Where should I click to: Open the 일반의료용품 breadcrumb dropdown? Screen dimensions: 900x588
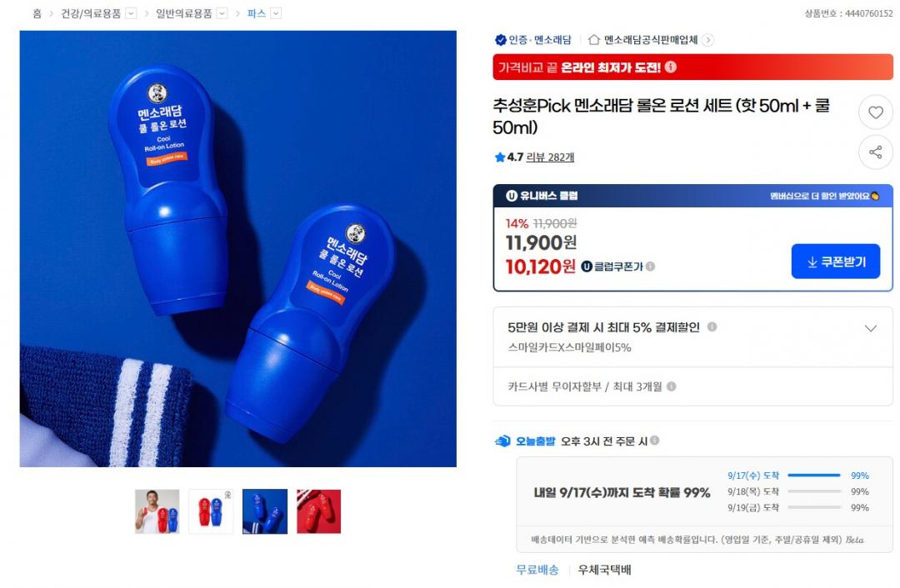tap(222, 13)
